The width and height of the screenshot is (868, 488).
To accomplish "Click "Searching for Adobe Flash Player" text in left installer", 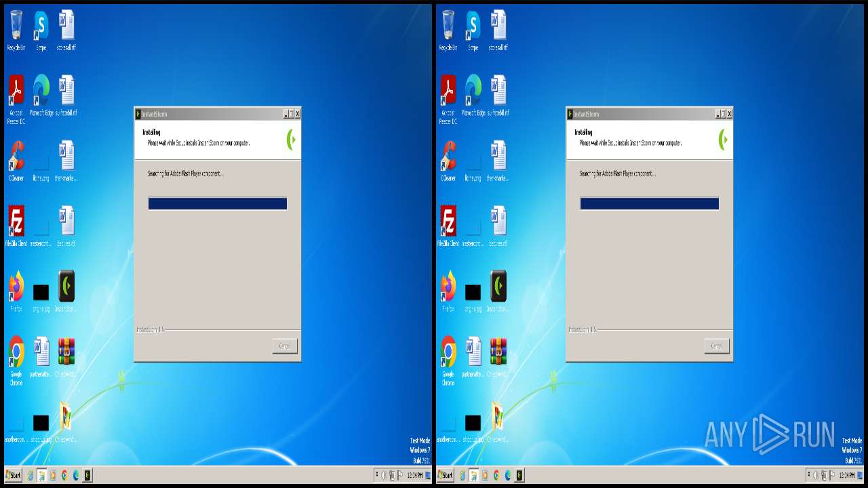I will (x=185, y=174).
